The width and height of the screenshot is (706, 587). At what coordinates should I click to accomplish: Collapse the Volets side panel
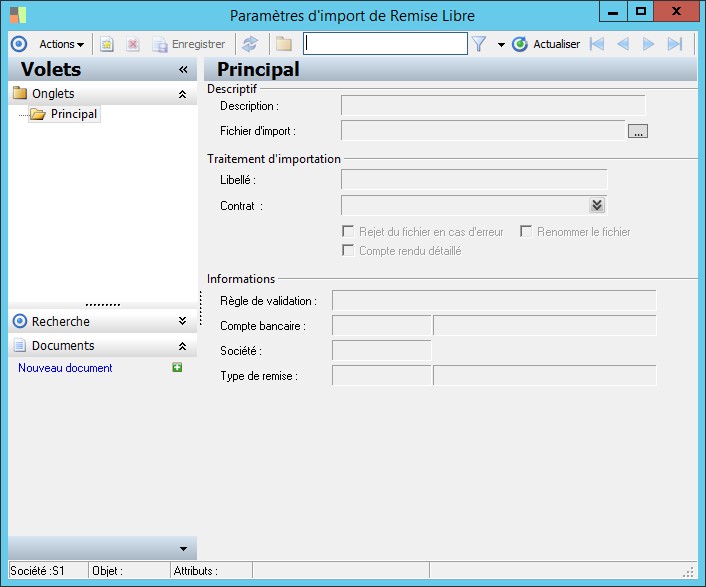(183, 69)
